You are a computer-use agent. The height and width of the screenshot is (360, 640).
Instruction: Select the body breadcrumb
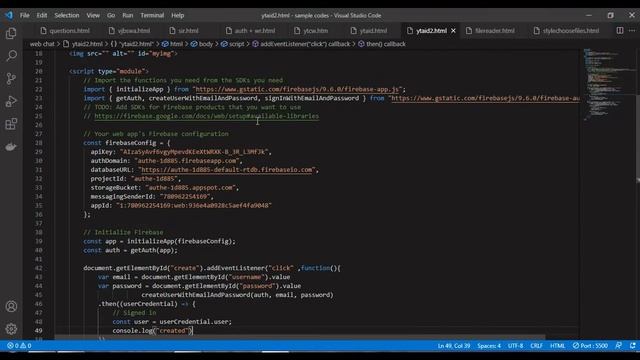click(202, 44)
